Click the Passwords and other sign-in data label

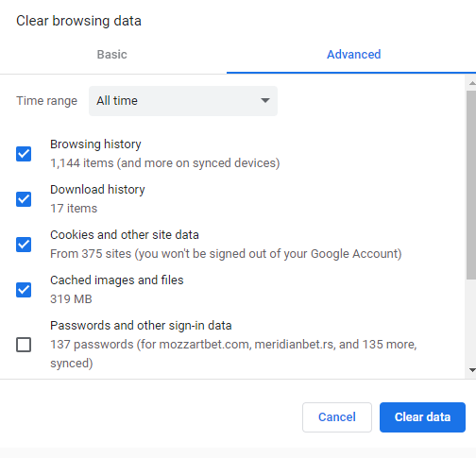(x=141, y=326)
